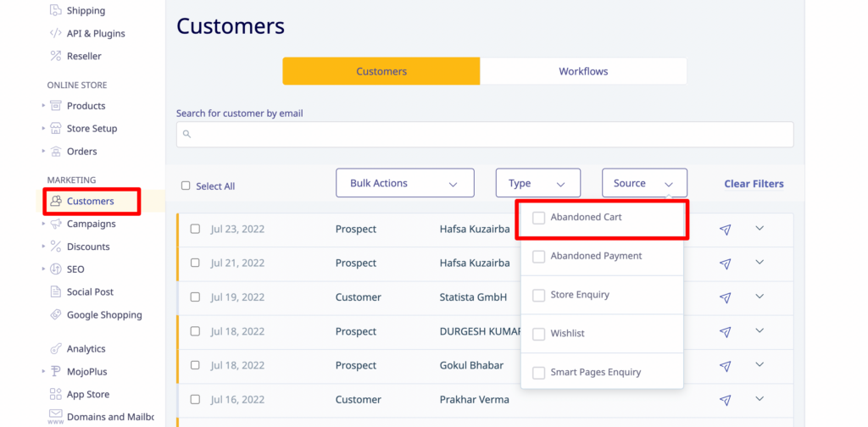Click the customer email search field

[x=485, y=135]
